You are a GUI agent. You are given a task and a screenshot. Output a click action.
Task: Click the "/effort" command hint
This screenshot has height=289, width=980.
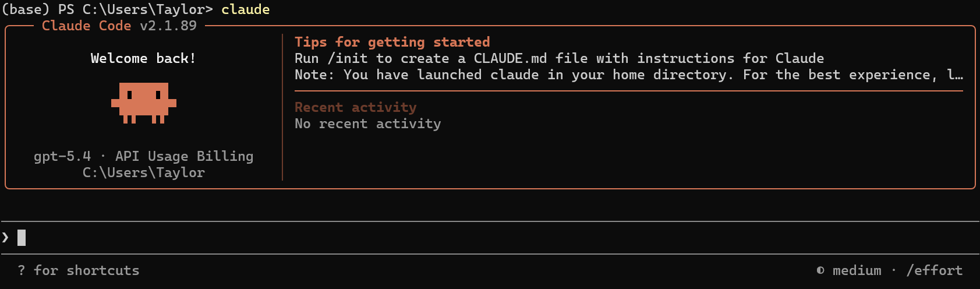click(934, 270)
